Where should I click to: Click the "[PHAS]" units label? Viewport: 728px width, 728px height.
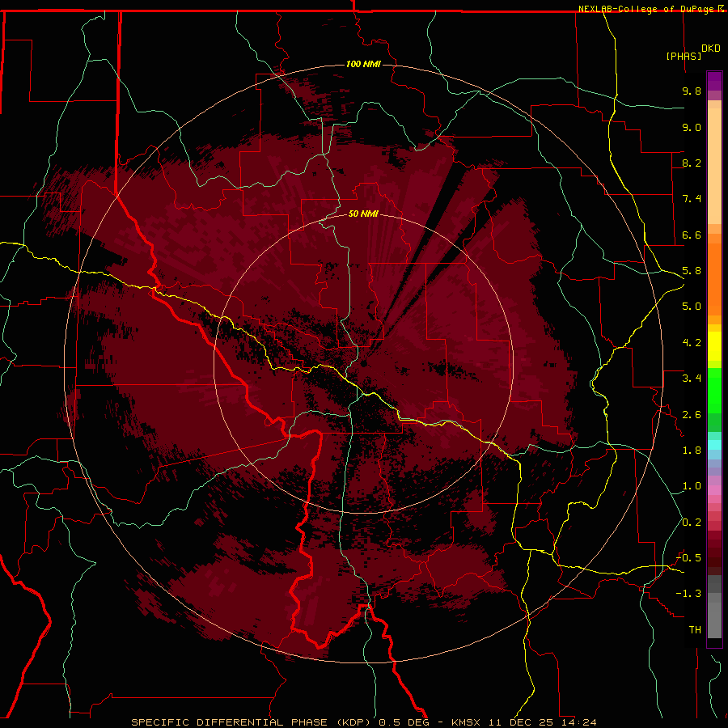coord(684,56)
